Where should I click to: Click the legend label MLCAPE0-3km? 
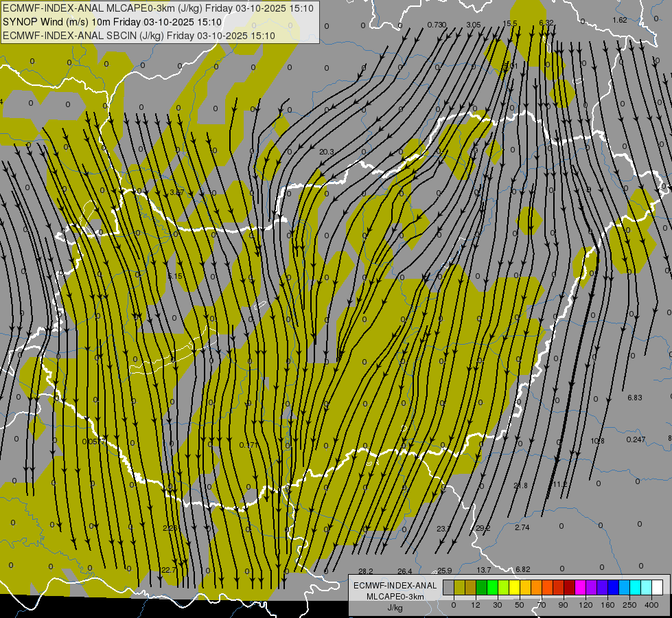pos(395,597)
